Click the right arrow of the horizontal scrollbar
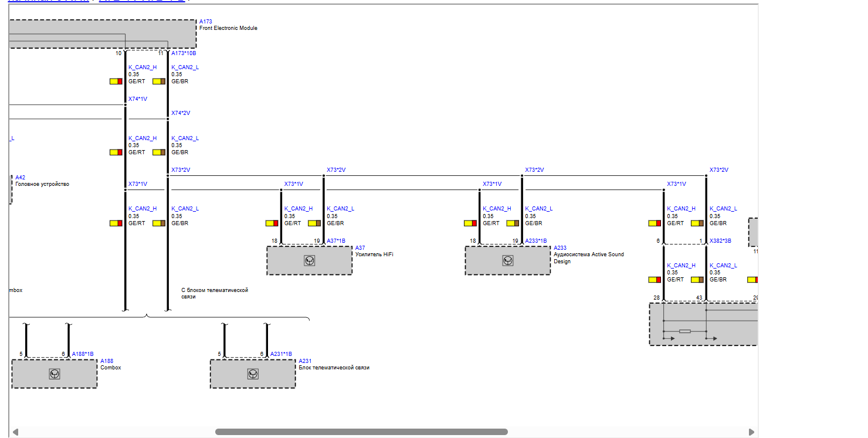Image resolution: width=868 pixels, height=438 pixels. (751, 432)
